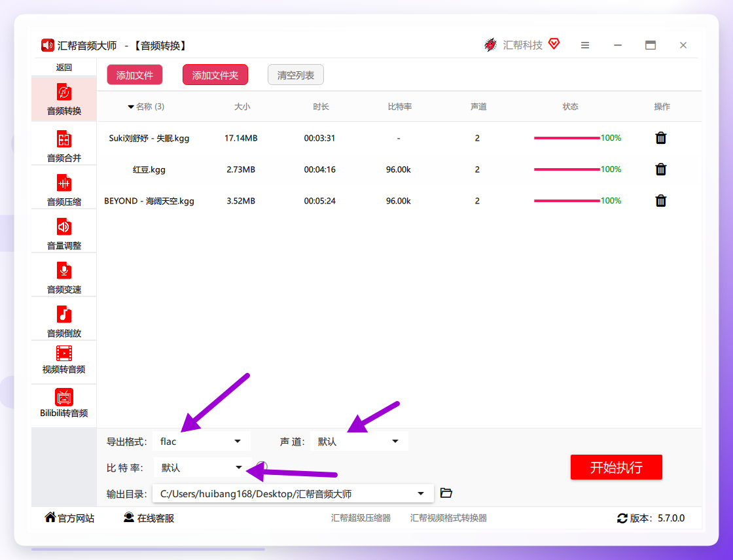
Task: Open the 汇帮超级压缩器 link
Action: tap(361, 518)
